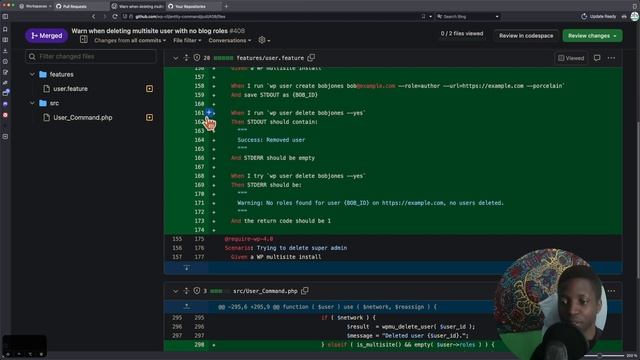This screenshot has height=360, width=640.
Task: Open the Search Bing engine dropdown
Action: pyautogui.click(x=497, y=17)
